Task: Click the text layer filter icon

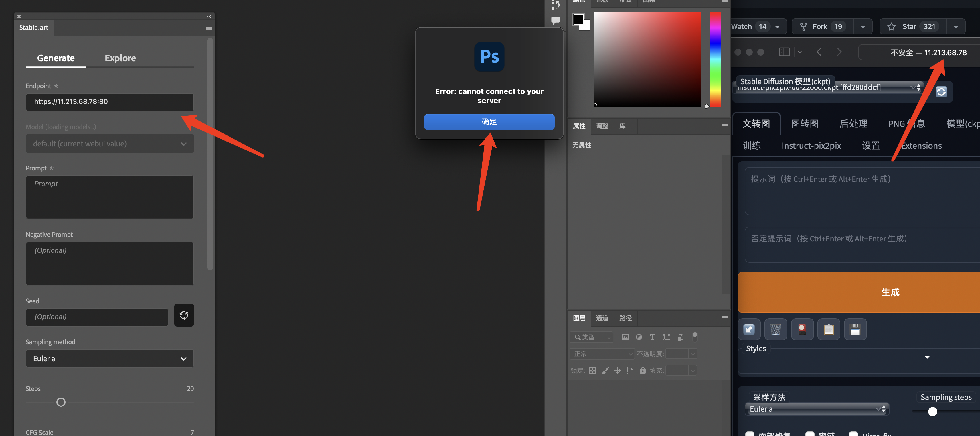Action: click(653, 337)
